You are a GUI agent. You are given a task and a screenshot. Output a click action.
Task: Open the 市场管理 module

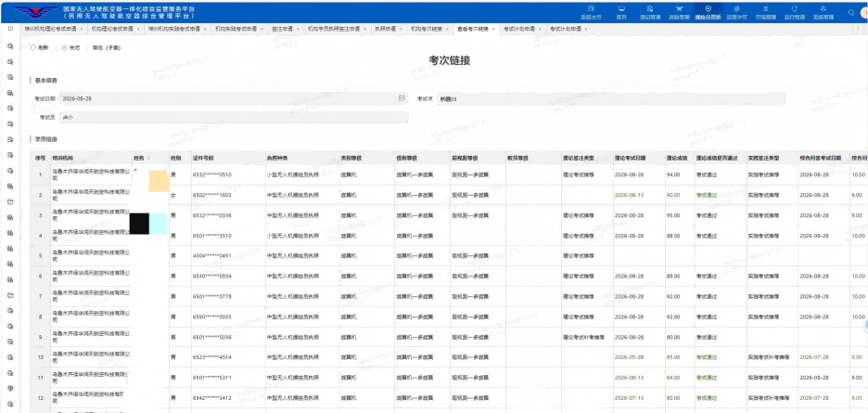(766, 12)
